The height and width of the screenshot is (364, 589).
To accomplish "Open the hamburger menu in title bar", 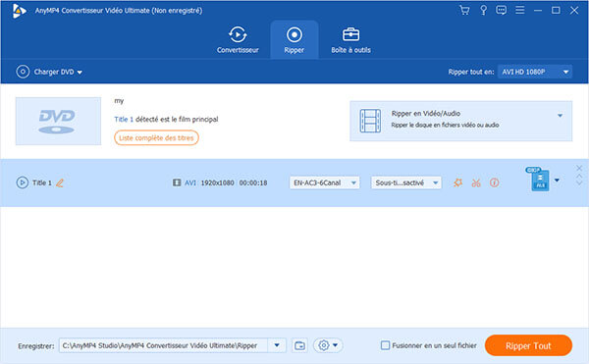I will coord(520,10).
